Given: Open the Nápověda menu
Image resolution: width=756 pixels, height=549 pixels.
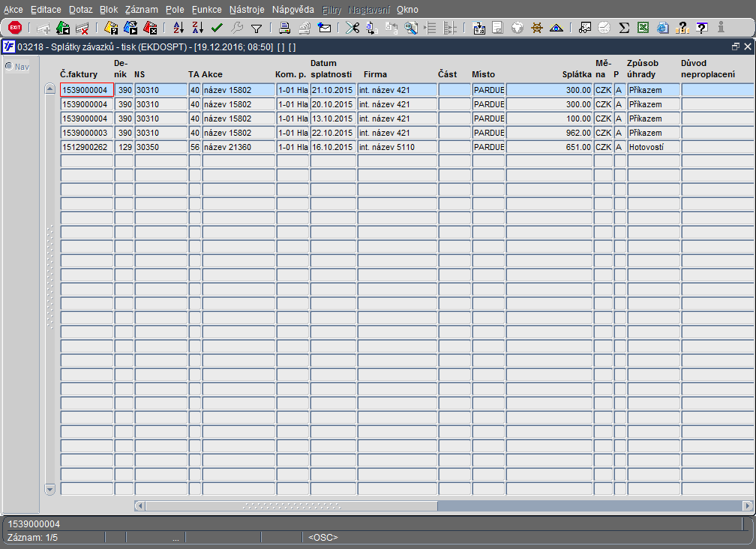Looking at the screenshot, I should tap(292, 10).
